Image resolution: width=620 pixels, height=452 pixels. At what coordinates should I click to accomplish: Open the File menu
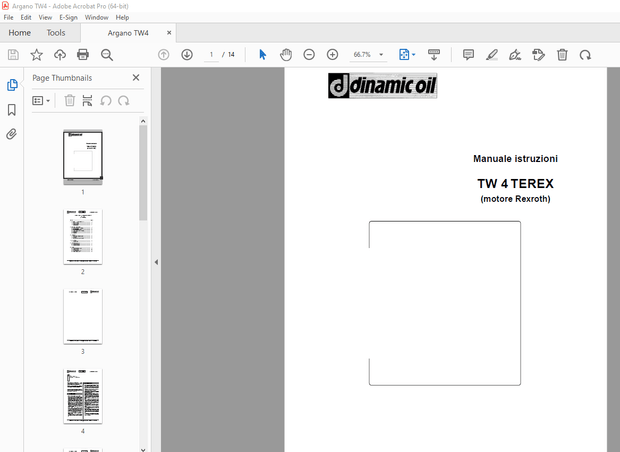click(x=8, y=17)
